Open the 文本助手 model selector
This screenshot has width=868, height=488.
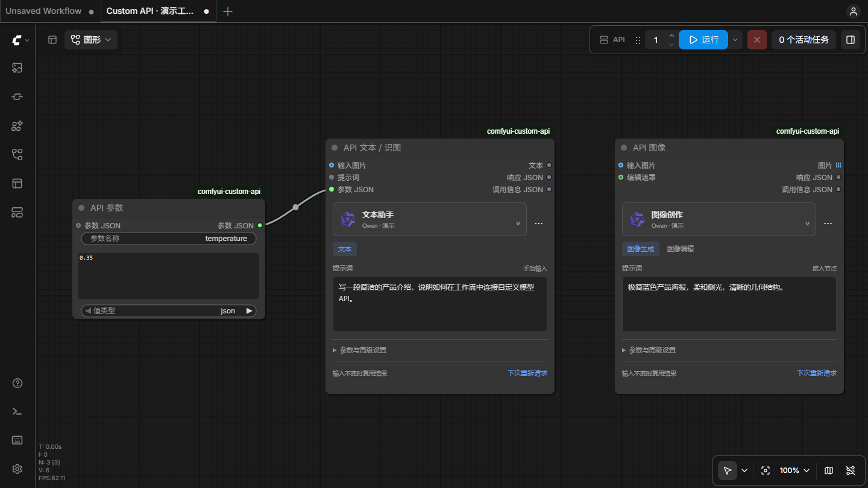pos(430,219)
